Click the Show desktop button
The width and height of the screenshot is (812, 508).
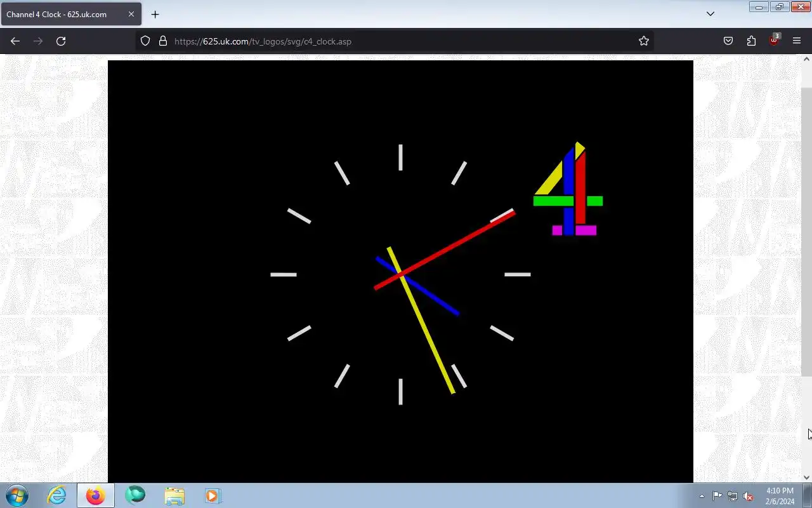(808, 495)
